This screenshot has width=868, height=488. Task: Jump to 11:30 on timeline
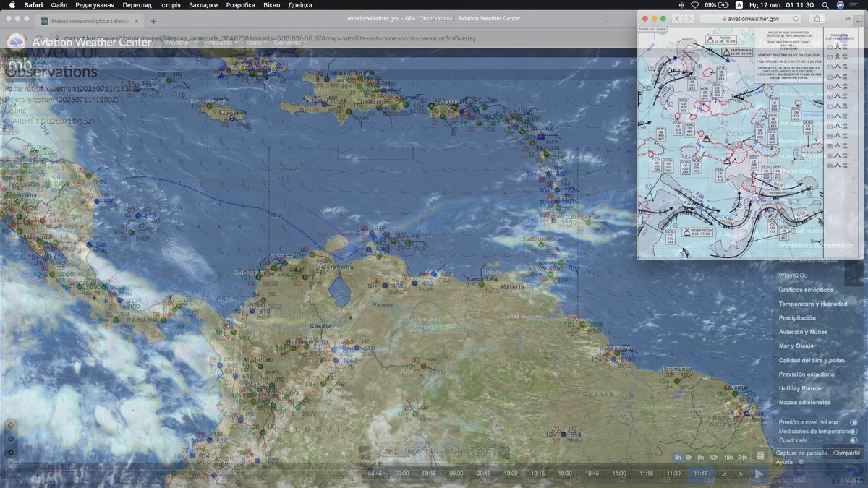pos(673,474)
